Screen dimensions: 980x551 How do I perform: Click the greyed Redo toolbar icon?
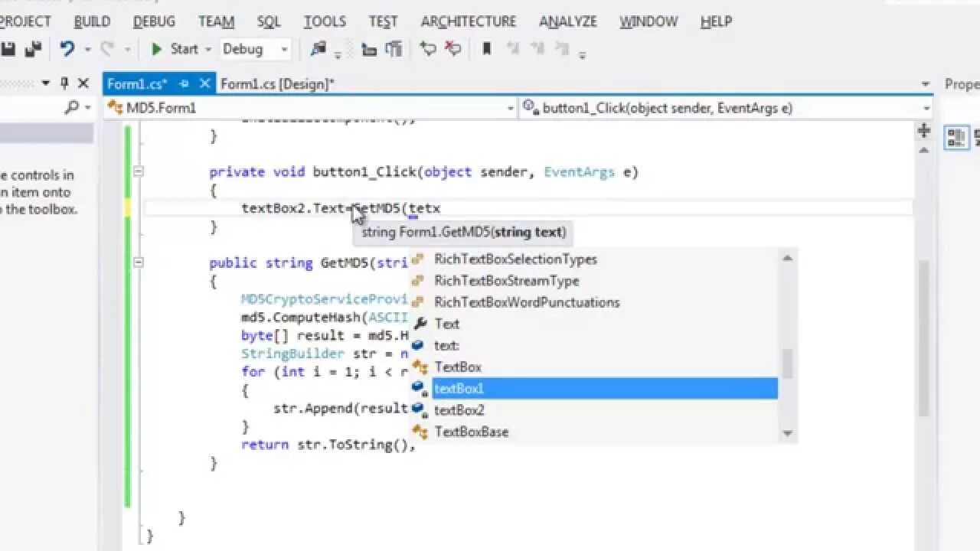(107, 49)
